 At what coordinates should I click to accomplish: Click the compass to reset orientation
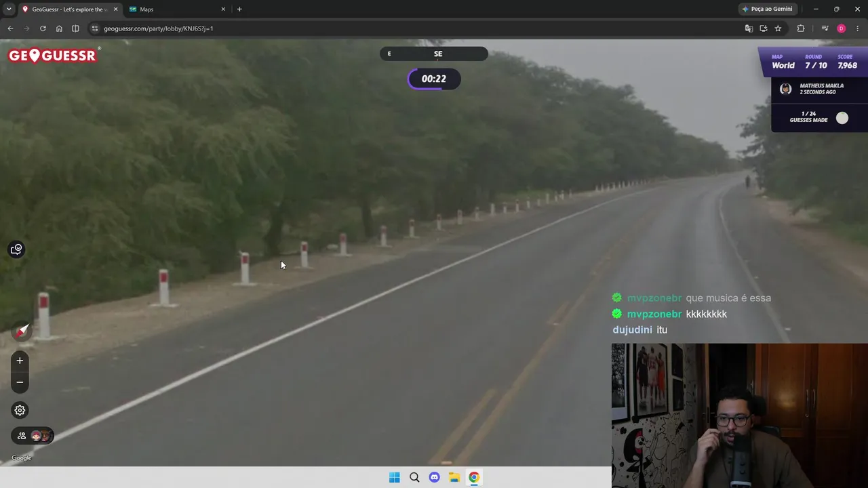click(22, 331)
